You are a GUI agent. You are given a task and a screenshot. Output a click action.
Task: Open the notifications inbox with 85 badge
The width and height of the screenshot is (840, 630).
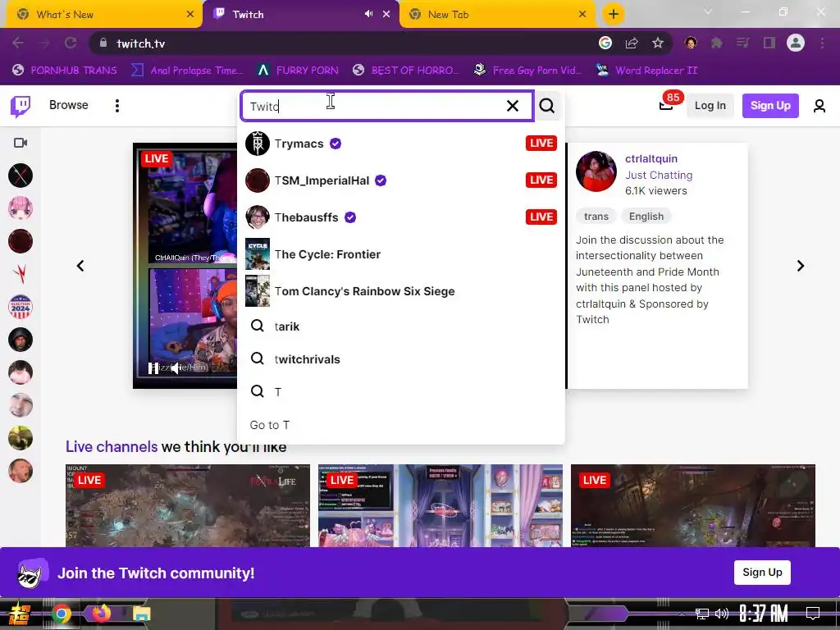coord(666,105)
